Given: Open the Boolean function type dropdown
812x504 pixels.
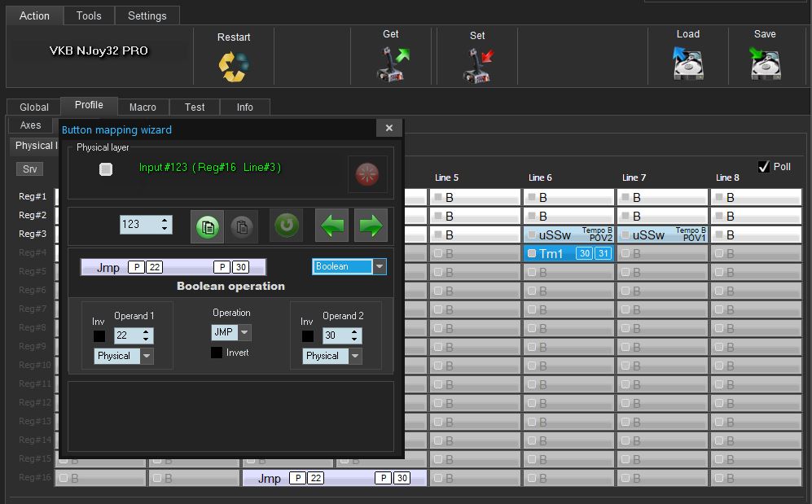Looking at the screenshot, I should [380, 266].
